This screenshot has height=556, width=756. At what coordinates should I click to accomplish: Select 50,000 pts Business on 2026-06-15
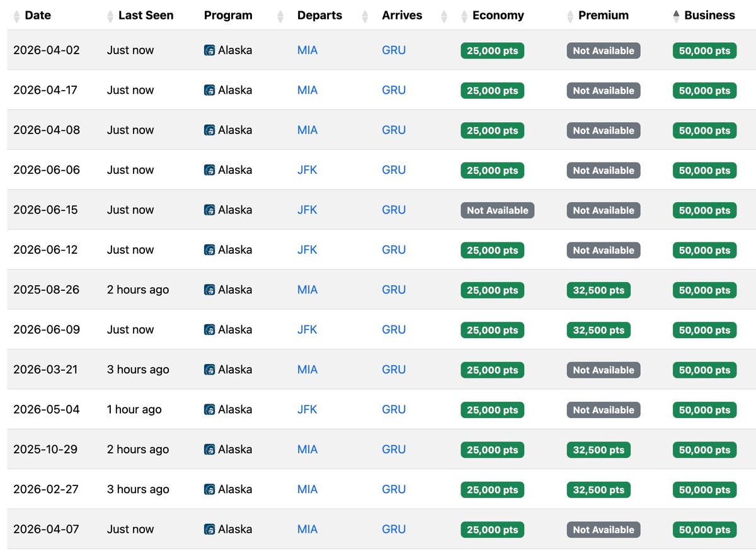click(x=704, y=210)
